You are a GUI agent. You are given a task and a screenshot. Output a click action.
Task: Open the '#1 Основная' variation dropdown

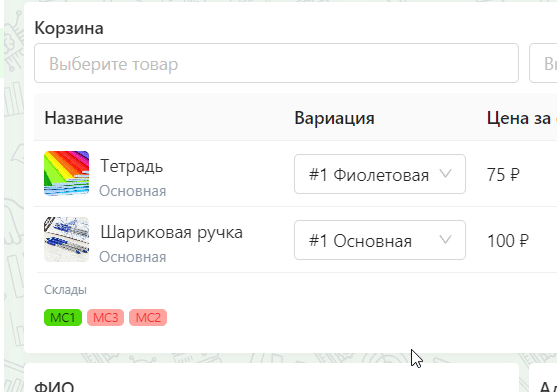(x=380, y=240)
